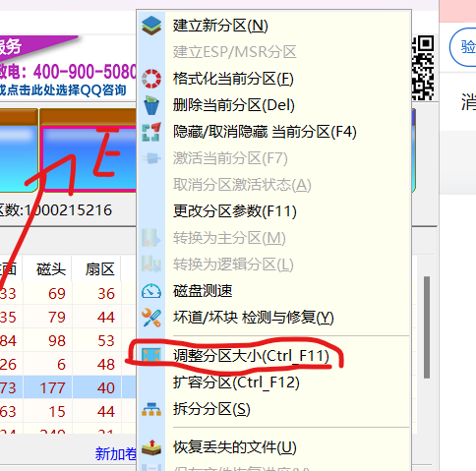The width and height of the screenshot is (476, 471).
Task: Select 格式化当前分区(F) menu entry
Action: click(233, 79)
